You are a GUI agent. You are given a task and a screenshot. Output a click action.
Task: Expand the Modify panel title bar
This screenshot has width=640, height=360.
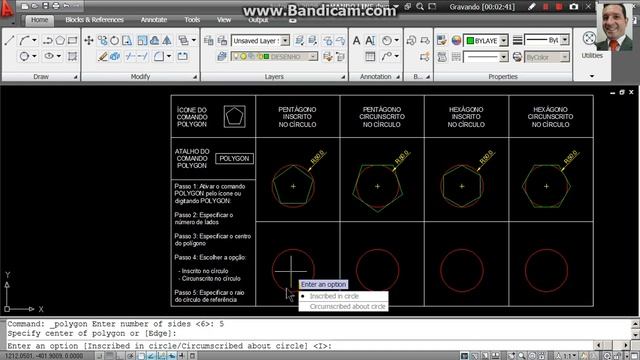(x=140, y=76)
